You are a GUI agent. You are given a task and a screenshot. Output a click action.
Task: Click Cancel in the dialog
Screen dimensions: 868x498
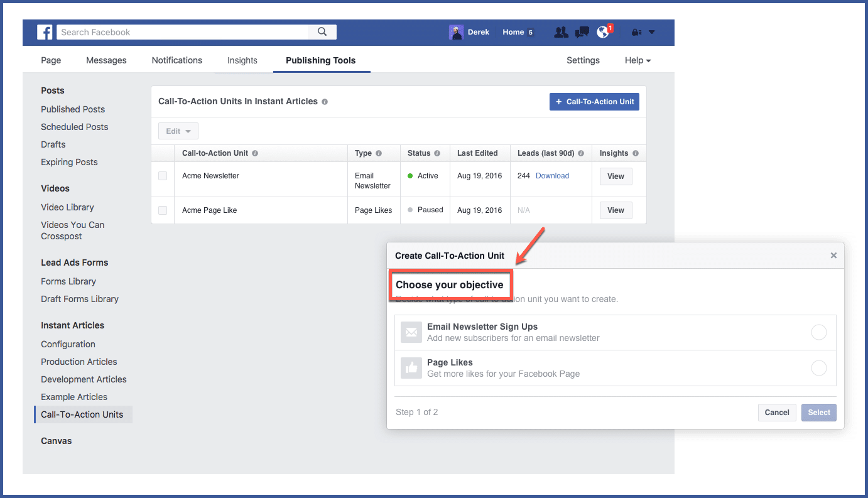(x=777, y=413)
